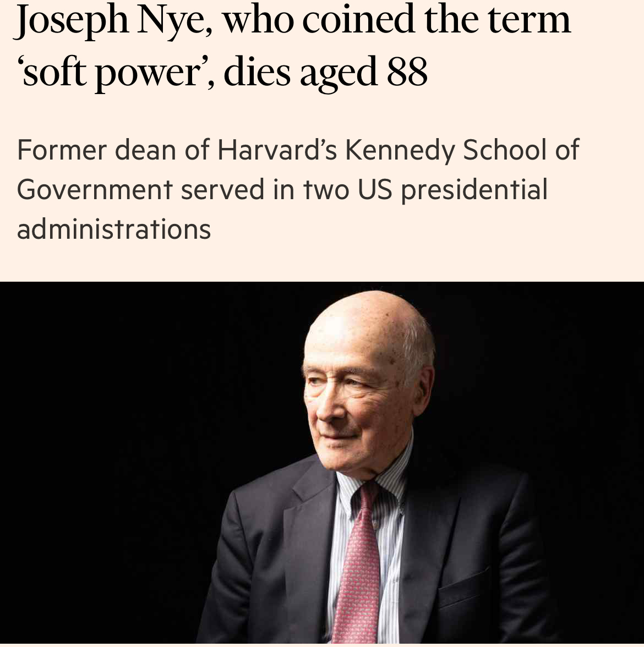Click the word 'presidential' in the subheading

click(x=474, y=190)
